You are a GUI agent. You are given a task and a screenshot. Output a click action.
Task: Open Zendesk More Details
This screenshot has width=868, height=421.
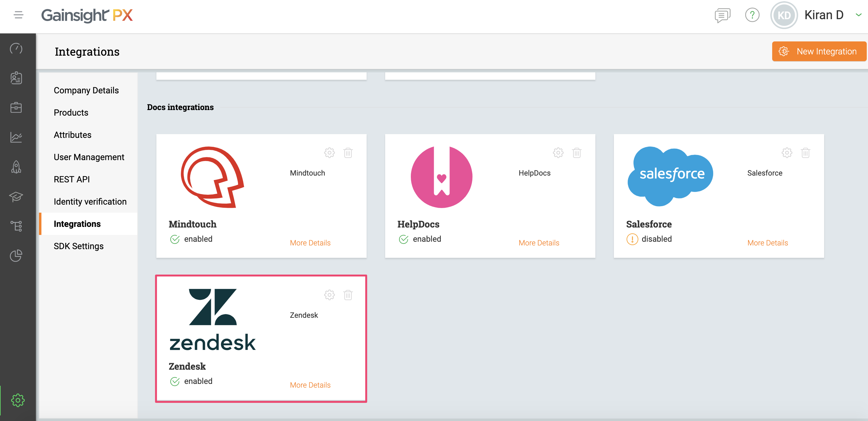click(310, 385)
